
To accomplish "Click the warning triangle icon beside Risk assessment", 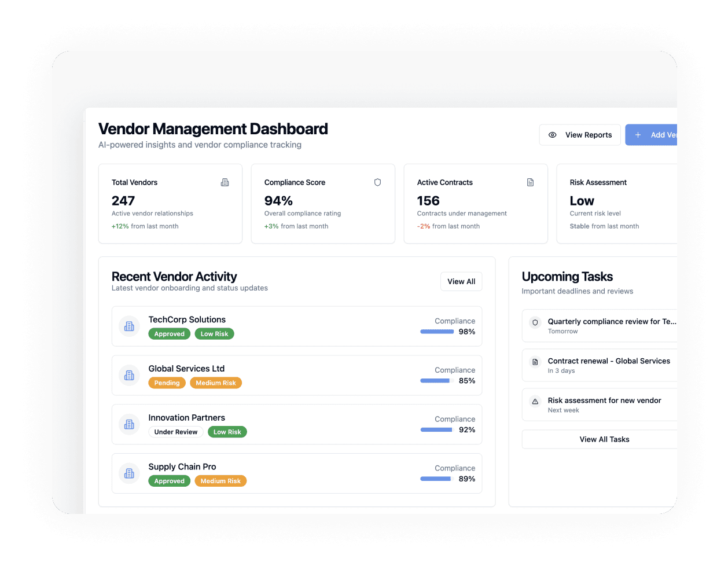I will click(x=535, y=401).
